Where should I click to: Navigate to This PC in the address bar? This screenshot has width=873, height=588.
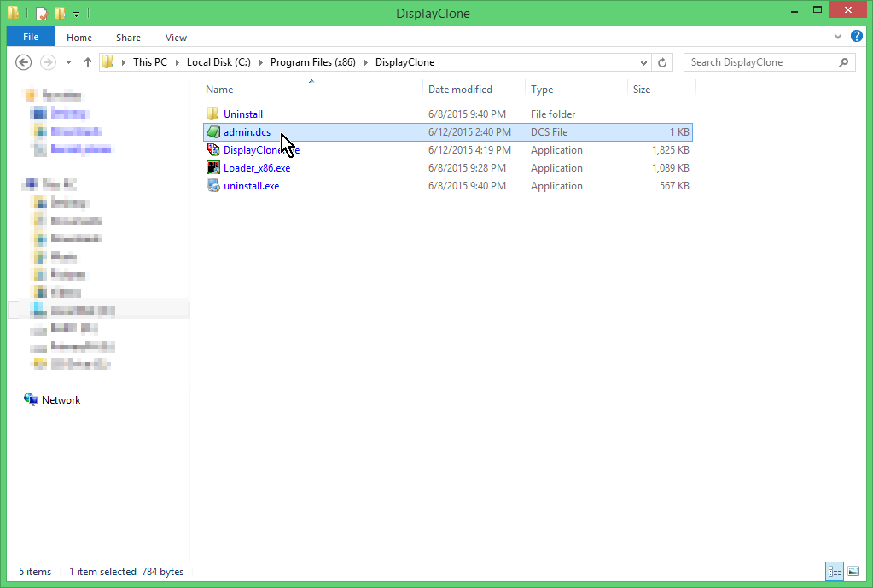pyautogui.click(x=150, y=62)
